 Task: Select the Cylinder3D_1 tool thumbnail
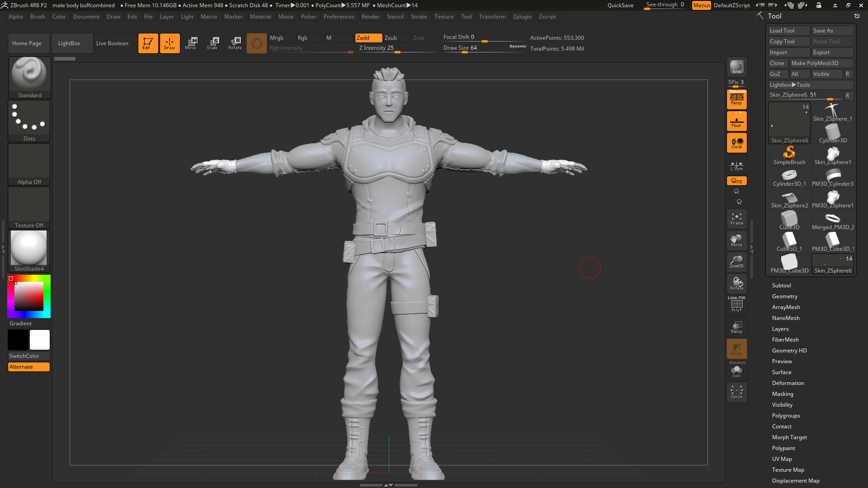[x=789, y=178]
